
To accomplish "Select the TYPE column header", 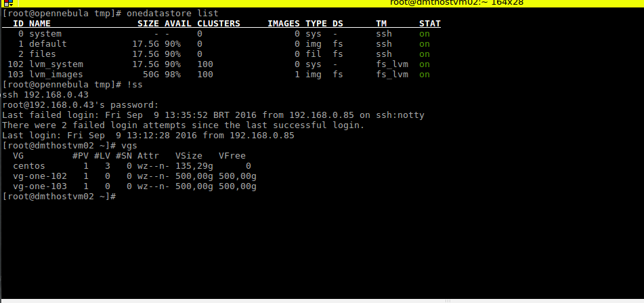I will tap(316, 24).
